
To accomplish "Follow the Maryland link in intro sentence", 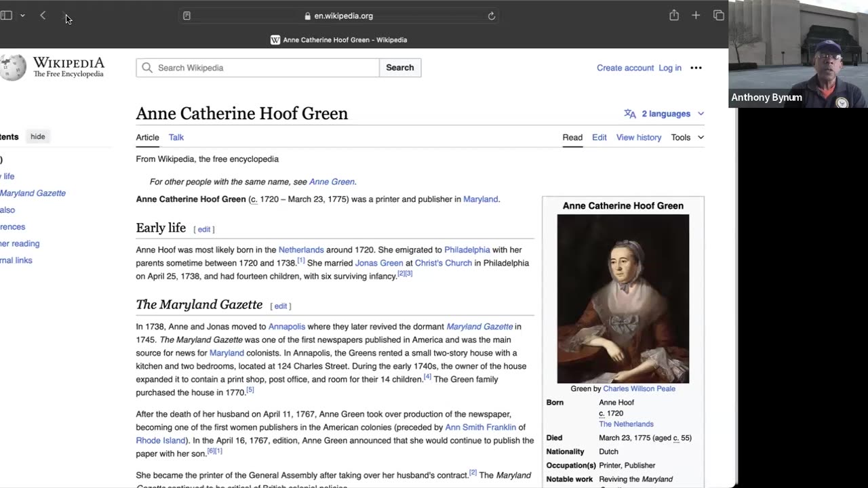I will click(480, 199).
